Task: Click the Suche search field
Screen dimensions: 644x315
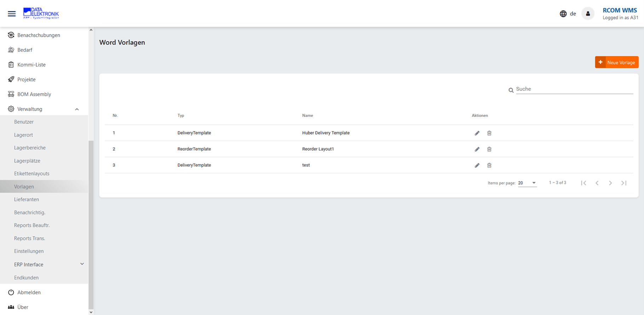Action: point(574,89)
